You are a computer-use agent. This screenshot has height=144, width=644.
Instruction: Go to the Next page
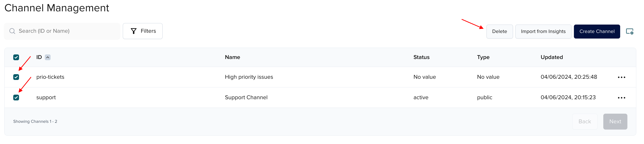click(615, 122)
